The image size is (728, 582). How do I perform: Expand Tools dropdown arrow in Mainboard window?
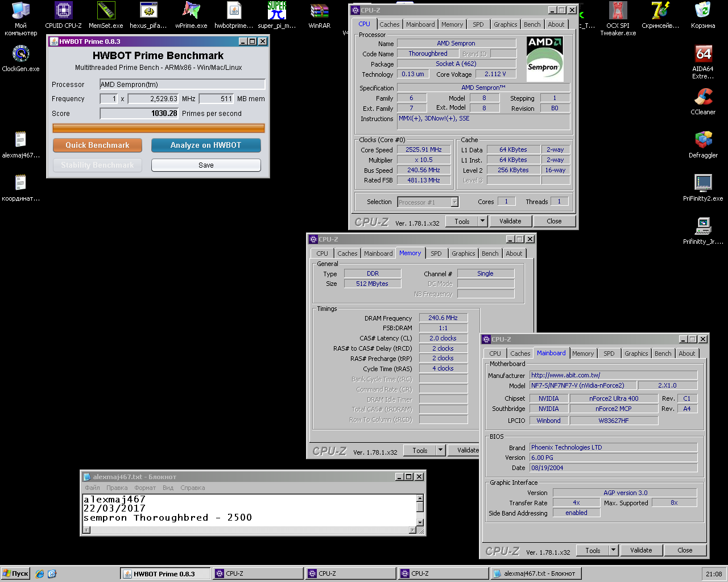614,550
